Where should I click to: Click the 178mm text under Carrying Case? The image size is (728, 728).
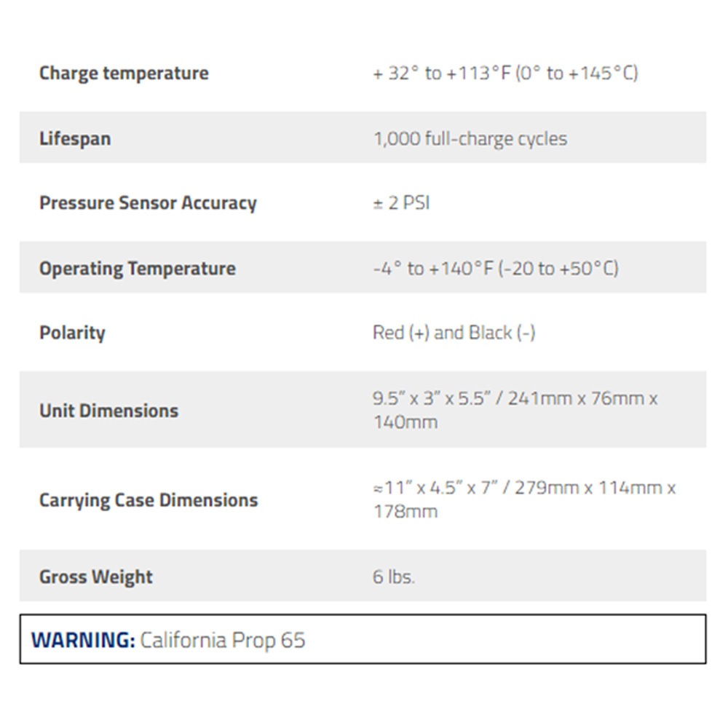405,512
